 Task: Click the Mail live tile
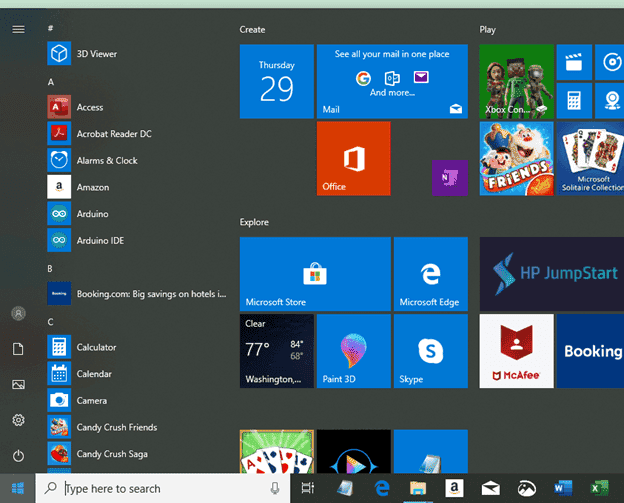click(x=392, y=81)
